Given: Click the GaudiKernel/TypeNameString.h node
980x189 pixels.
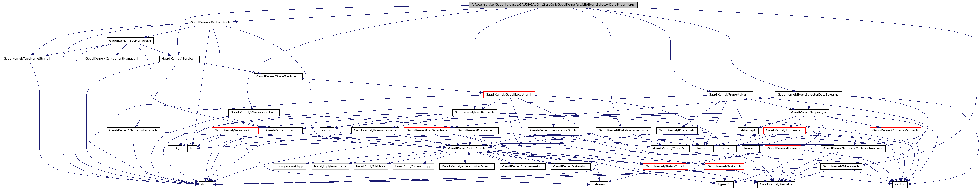Looking at the screenshot, I should [x=27, y=58].
